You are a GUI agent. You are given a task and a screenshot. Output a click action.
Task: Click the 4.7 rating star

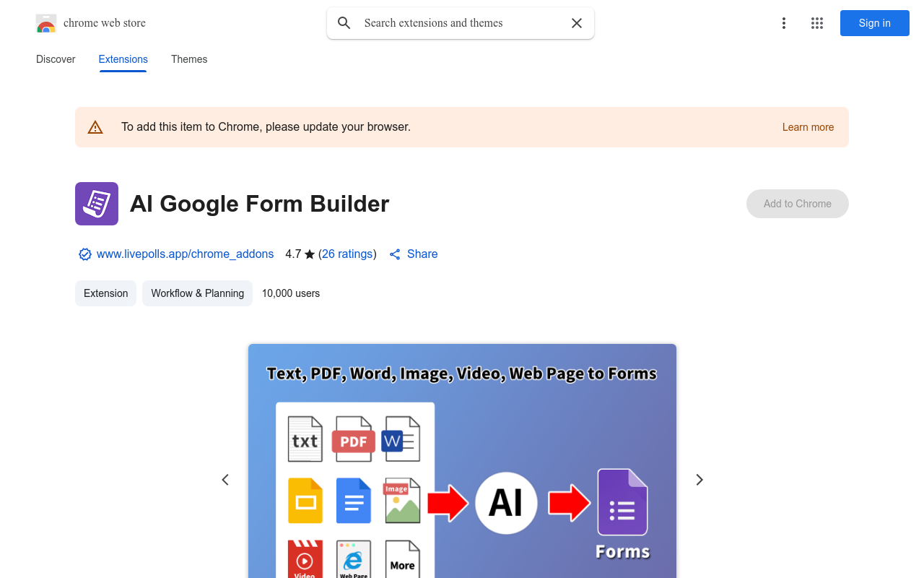310,254
